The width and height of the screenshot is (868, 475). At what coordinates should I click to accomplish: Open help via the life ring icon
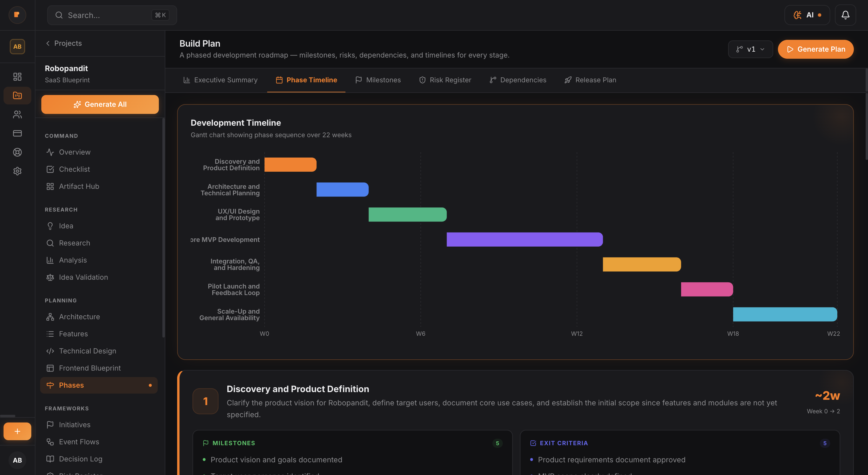(x=17, y=152)
